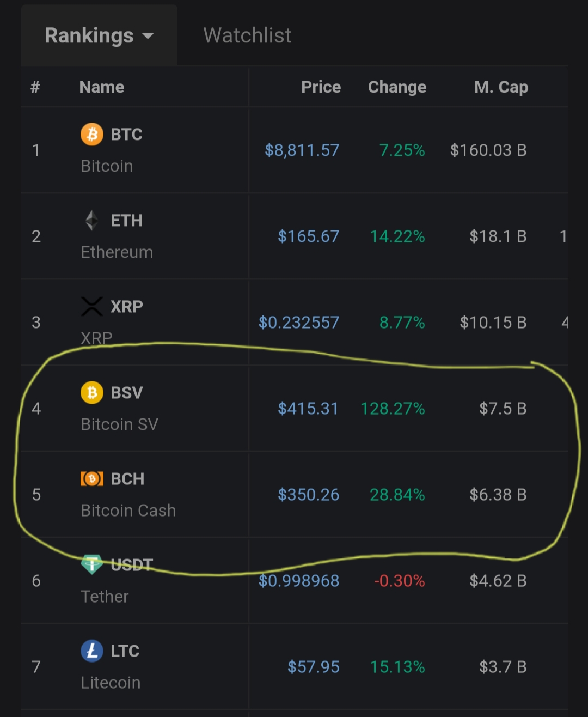The image size is (588, 717).
Task: Sort by Name column header
Action: click(102, 87)
